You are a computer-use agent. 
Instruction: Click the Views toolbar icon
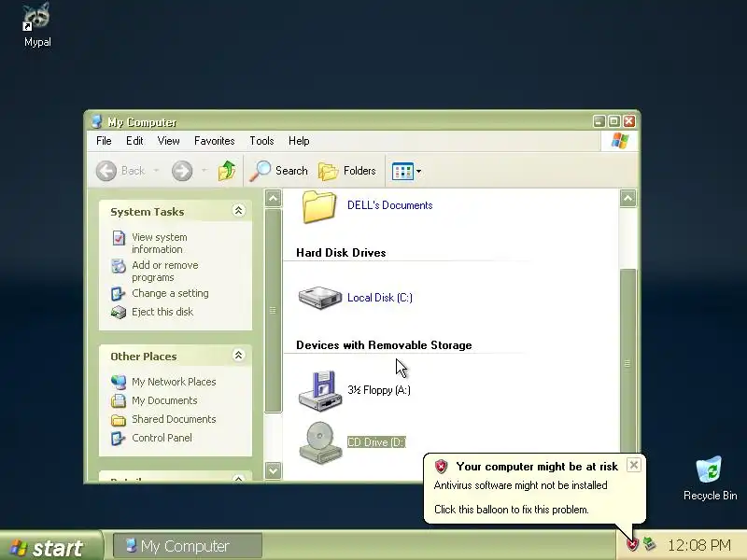click(x=402, y=171)
